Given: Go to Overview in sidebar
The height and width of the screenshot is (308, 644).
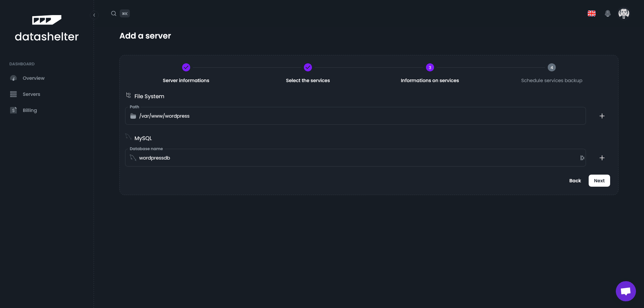Looking at the screenshot, I should [34, 78].
